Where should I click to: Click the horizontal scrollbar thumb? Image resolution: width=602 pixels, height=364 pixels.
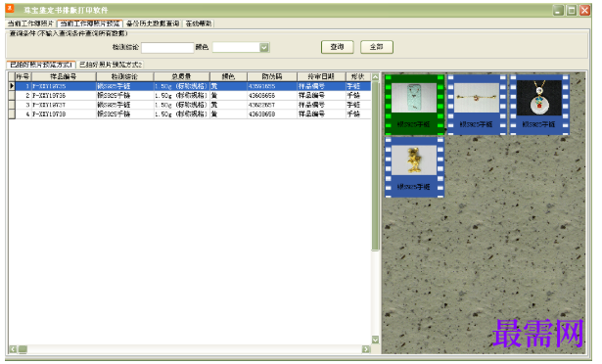coord(23,349)
